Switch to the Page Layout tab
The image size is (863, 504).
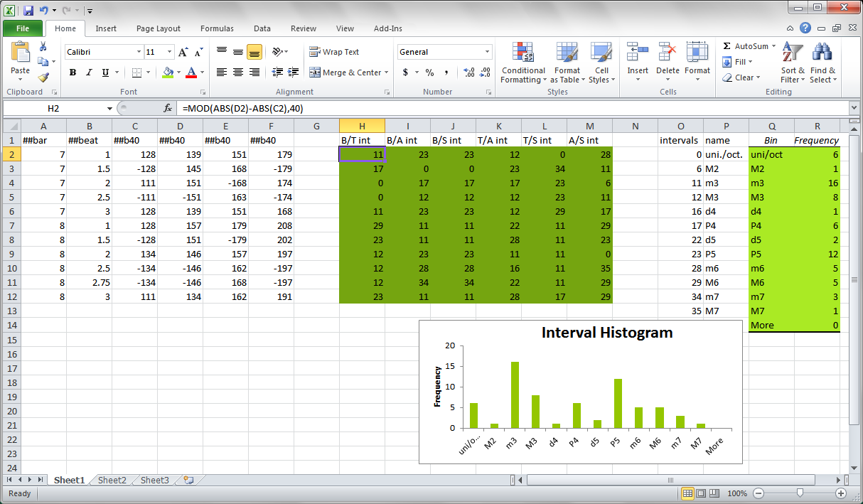pos(159,28)
